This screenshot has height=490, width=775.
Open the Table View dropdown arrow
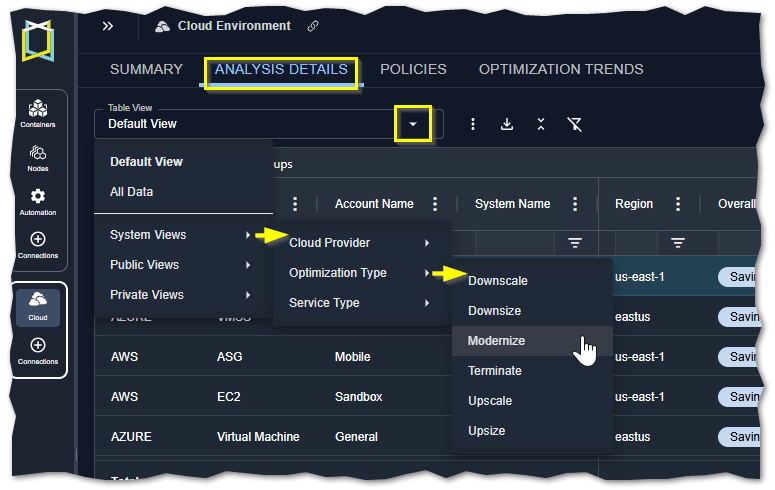pyautogui.click(x=413, y=124)
